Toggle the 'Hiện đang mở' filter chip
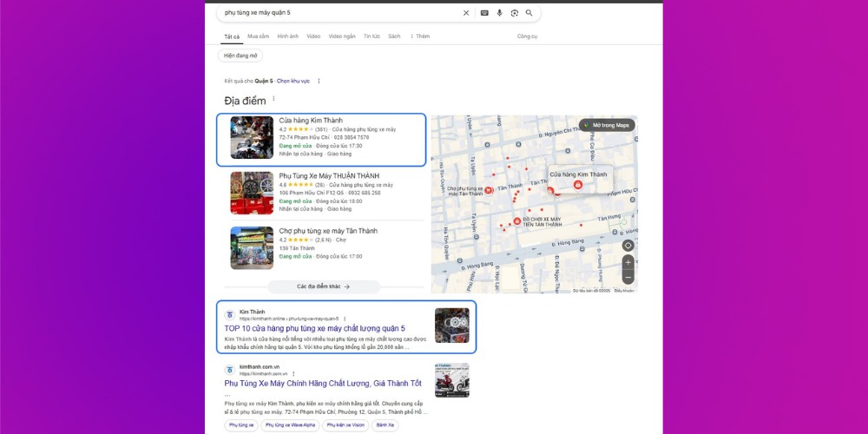868x434 pixels. click(240, 56)
